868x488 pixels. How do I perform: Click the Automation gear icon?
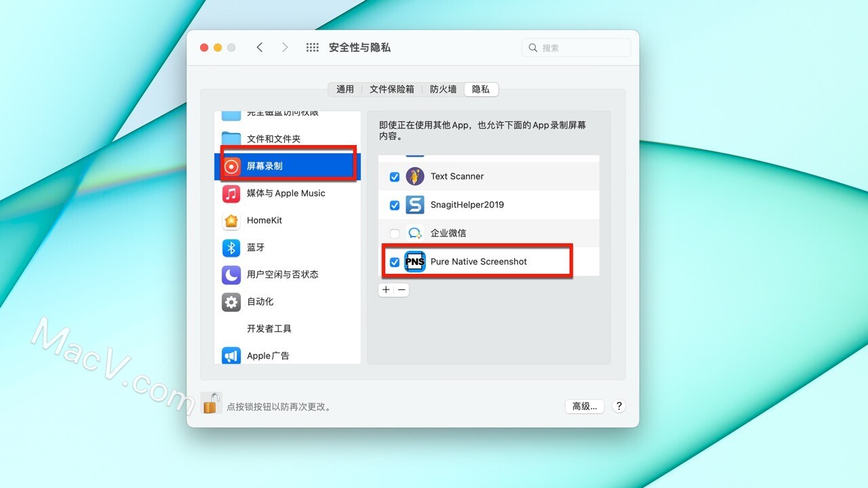231,302
